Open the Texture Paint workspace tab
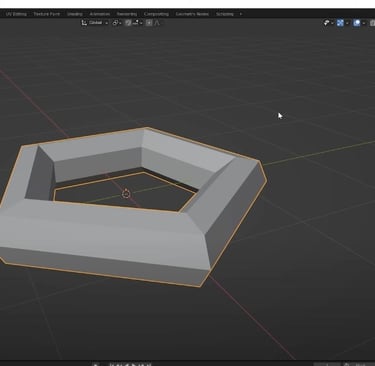The image size is (375, 366). (x=47, y=14)
